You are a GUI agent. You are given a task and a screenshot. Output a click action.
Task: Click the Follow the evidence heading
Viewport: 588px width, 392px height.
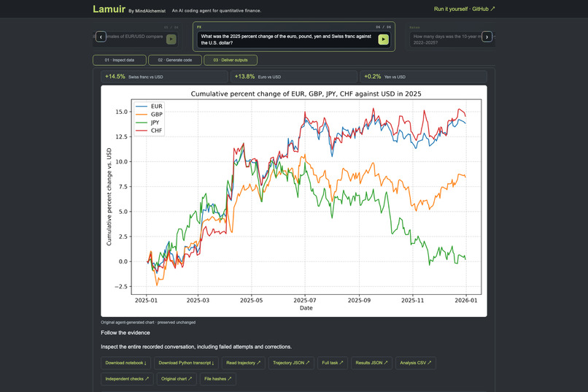point(125,333)
